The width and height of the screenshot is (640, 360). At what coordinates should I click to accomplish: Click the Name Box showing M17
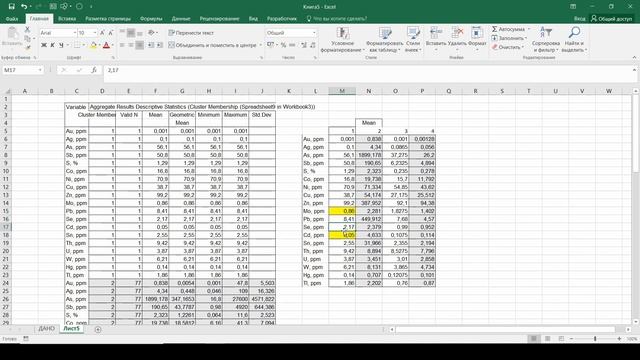(22, 70)
